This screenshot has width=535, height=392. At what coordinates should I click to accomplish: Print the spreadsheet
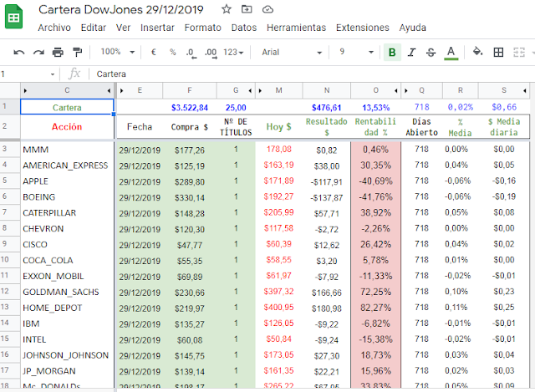coord(58,52)
